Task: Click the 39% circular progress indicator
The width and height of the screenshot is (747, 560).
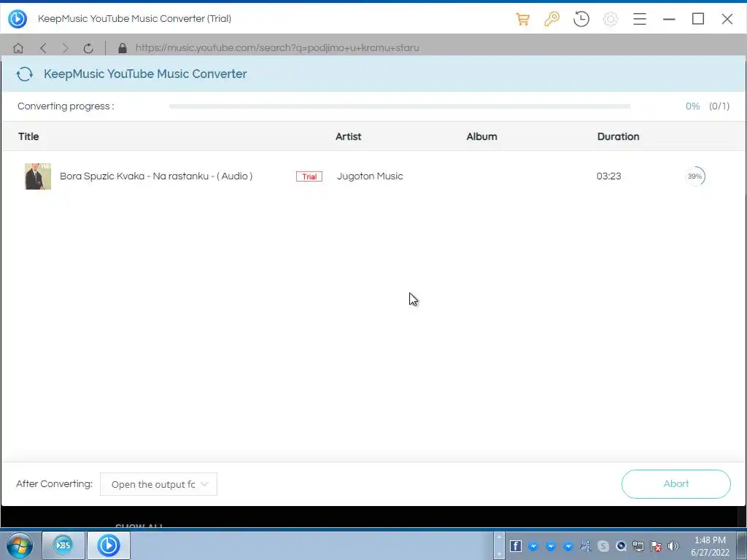Action: coord(695,176)
